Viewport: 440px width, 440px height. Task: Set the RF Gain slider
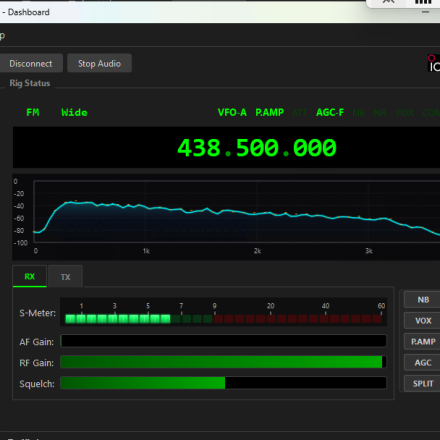point(223,362)
